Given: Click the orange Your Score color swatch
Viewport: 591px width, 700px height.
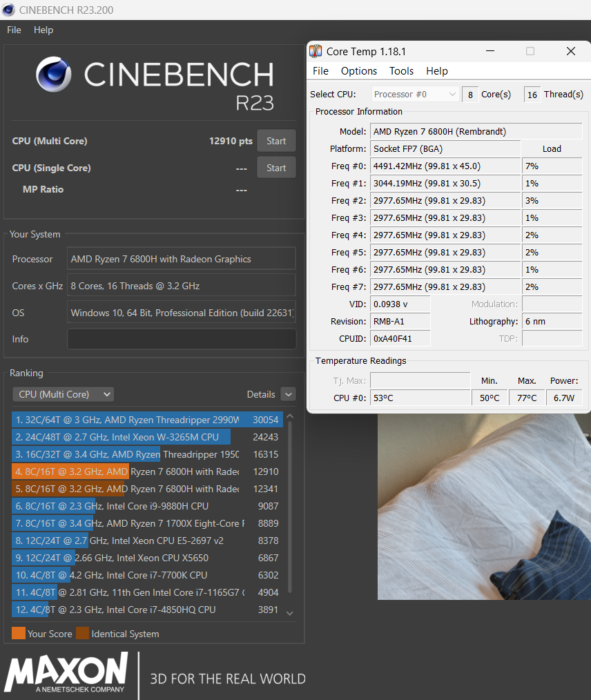Looking at the screenshot, I should point(19,633).
